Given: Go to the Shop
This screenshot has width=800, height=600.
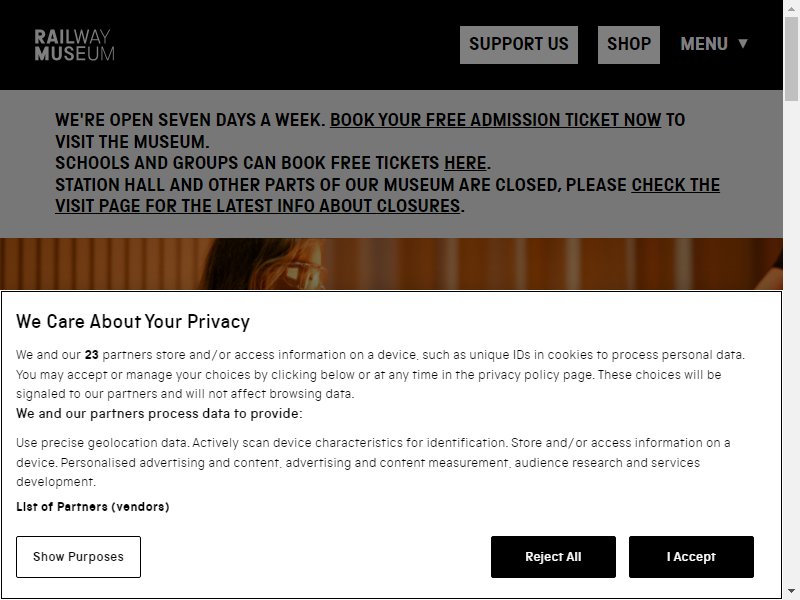Looking at the screenshot, I should [x=629, y=45].
